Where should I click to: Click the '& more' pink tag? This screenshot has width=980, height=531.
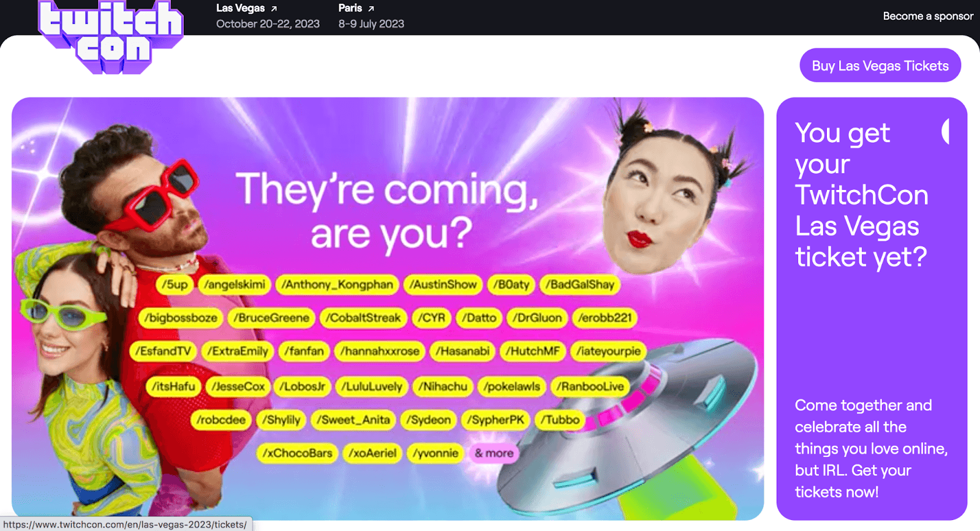[x=494, y=453]
